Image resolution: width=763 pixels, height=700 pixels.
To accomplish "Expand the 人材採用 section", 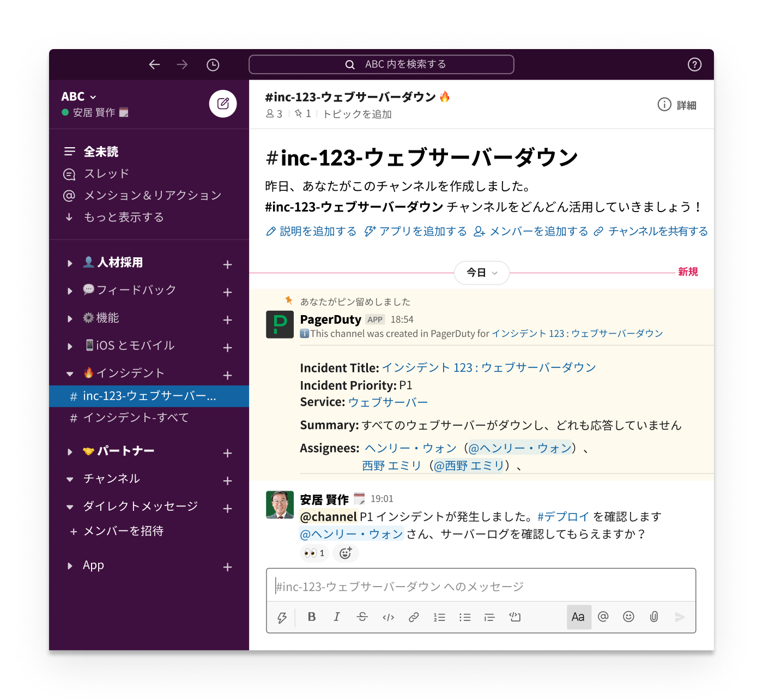I will pos(70,263).
